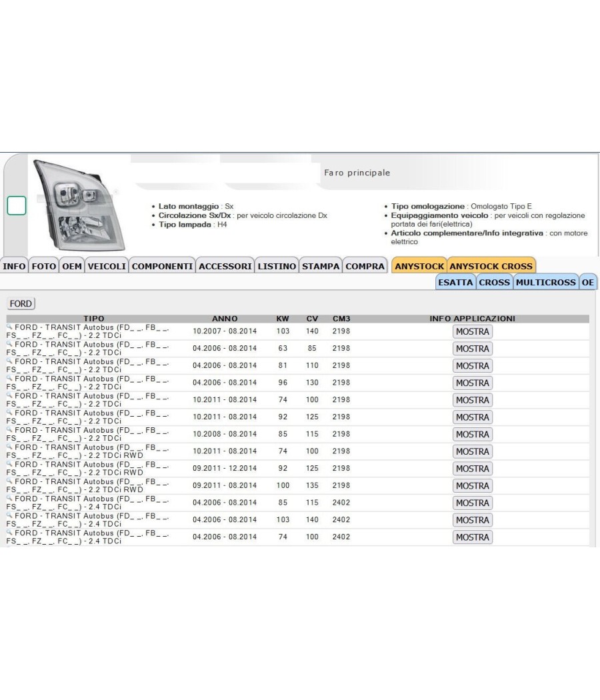The width and height of the screenshot is (600, 700).
Task: Click MOSTRA for 2.2 TDCi RWD 125 CV row
Action: tap(472, 469)
